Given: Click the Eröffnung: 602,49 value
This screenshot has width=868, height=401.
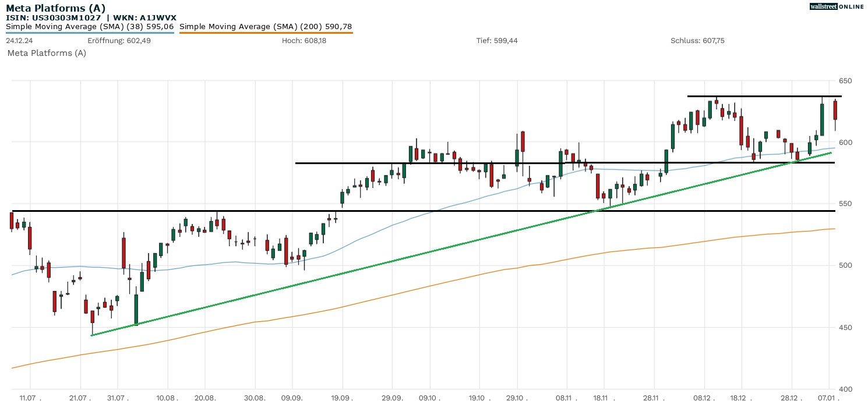Looking at the screenshot, I should tap(119, 41).
